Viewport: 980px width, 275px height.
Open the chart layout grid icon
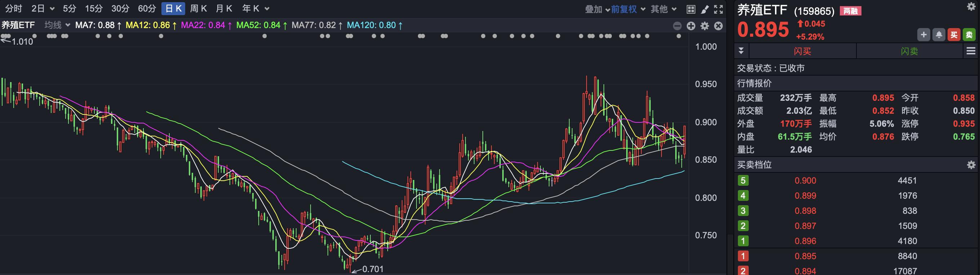click(691, 9)
